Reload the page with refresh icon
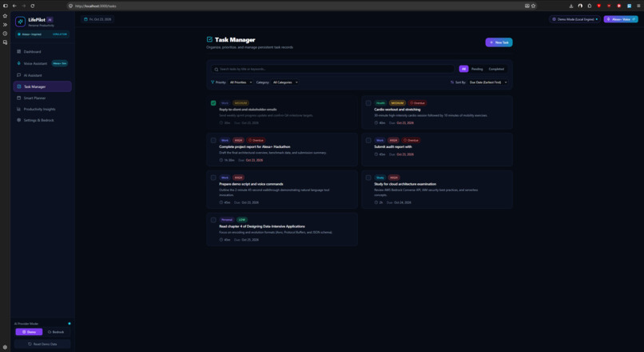The image size is (644, 352). (33, 6)
